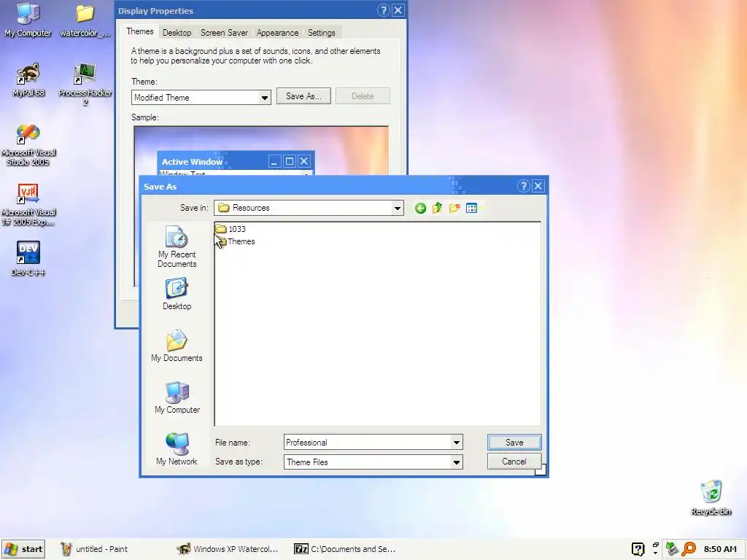Expand the Save as type dropdown

tap(456, 462)
